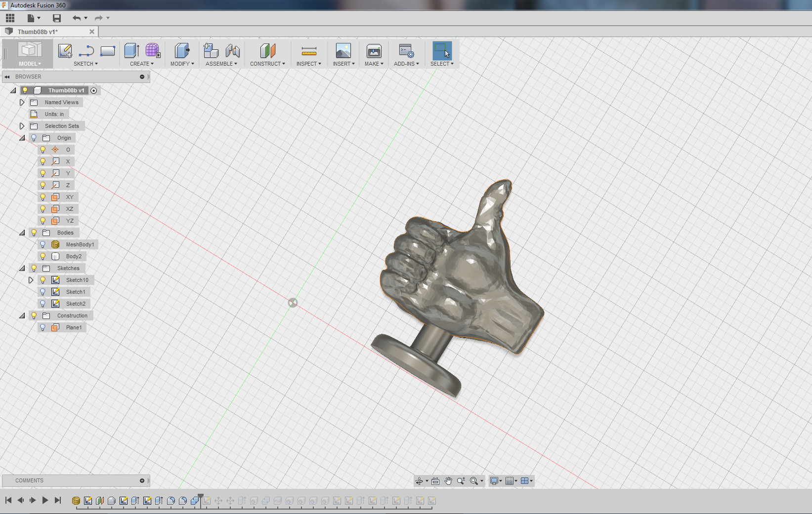Collapse the Origin folder
Image resolution: width=812 pixels, height=514 pixels.
tap(22, 138)
